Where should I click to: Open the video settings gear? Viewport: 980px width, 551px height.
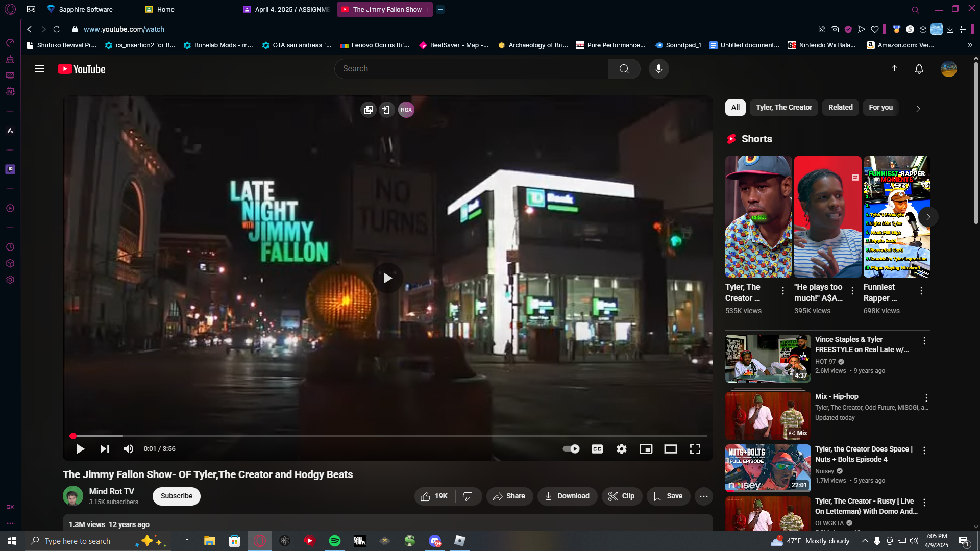(621, 449)
